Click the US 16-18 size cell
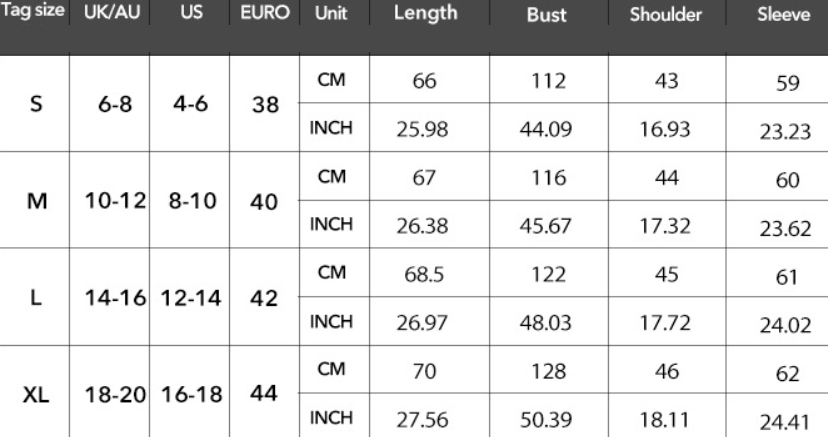828x437 pixels. click(191, 394)
